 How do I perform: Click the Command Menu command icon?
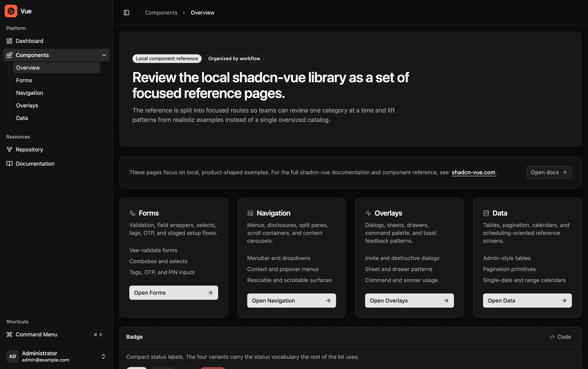click(9, 334)
